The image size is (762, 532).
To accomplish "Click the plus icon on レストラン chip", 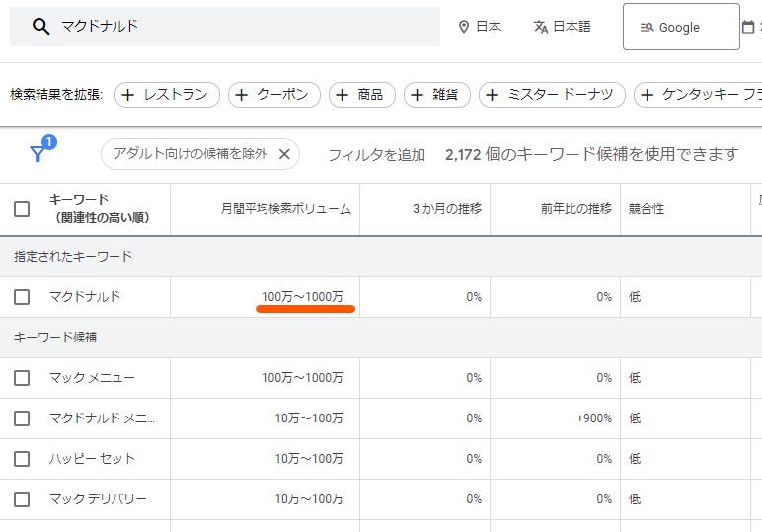I will pyautogui.click(x=127, y=94).
